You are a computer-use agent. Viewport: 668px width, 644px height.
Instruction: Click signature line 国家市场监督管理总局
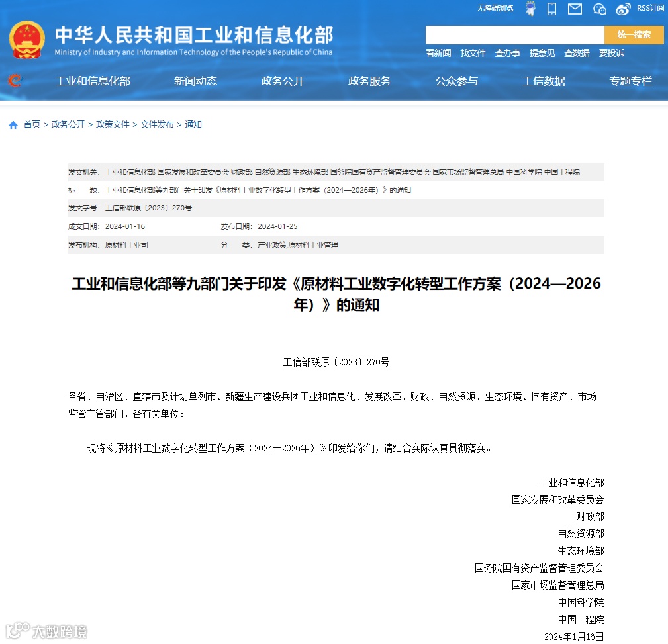pos(557,585)
